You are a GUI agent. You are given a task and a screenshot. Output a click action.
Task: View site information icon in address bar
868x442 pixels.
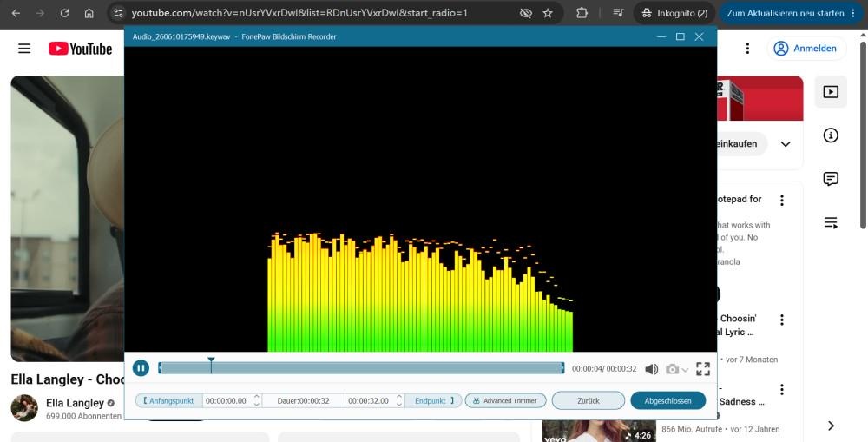[x=118, y=13]
